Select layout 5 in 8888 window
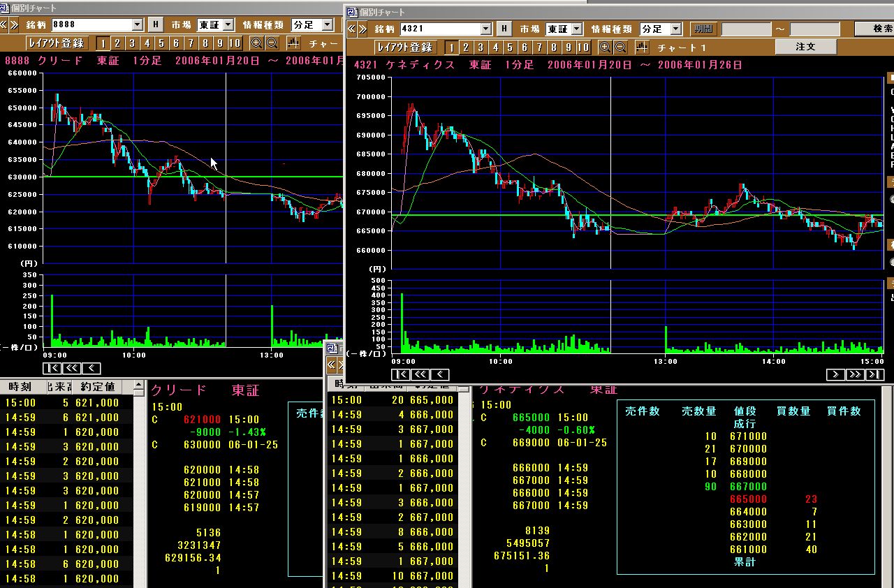Viewport: 894px width, 588px height. [162, 43]
